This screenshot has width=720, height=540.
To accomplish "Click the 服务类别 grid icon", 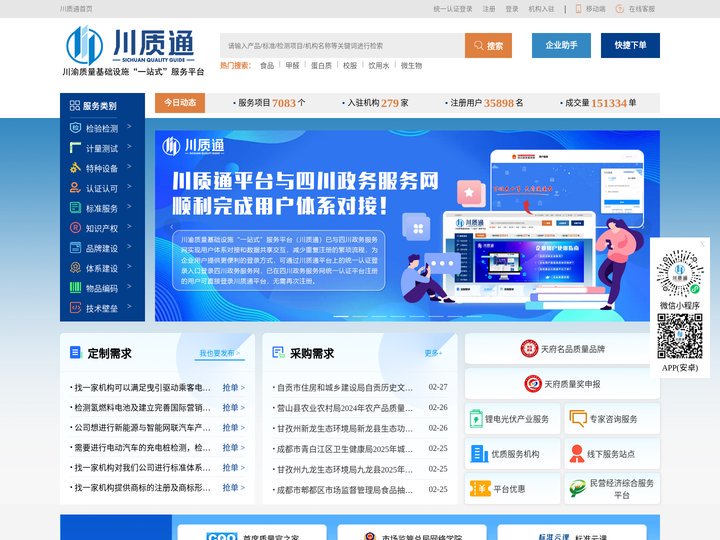I will 75,106.
